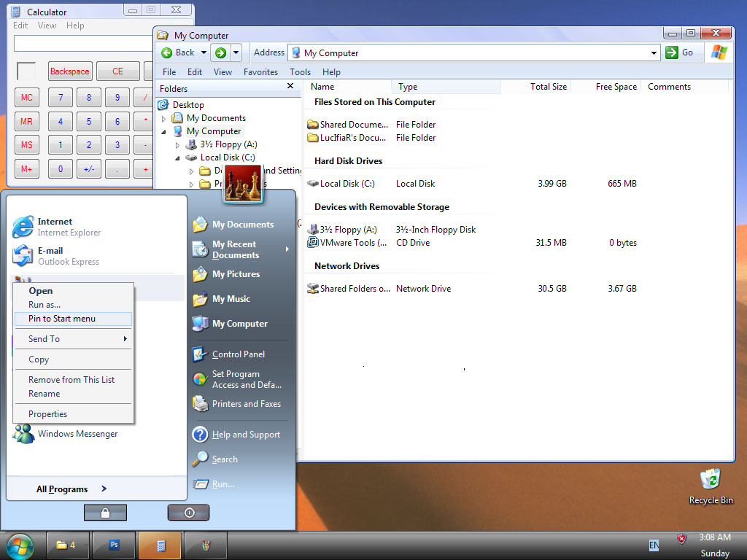Collapse the Local Disk (C:) tree node
The width and height of the screenshot is (747, 560).
pos(177,157)
